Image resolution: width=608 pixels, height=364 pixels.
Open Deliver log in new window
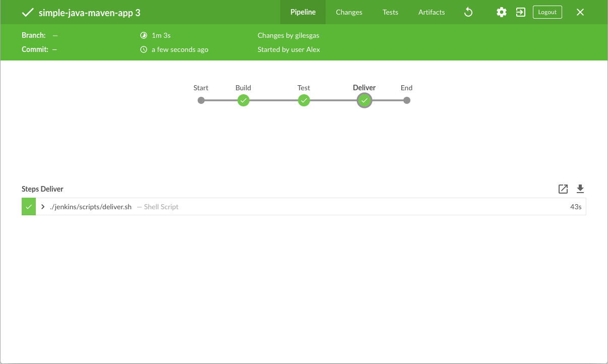(563, 189)
